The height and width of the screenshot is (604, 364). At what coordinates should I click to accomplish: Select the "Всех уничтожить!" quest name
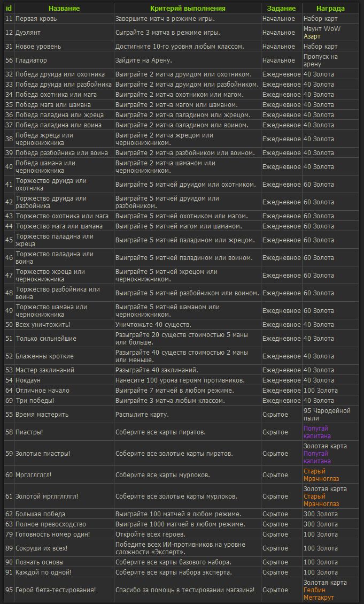(43, 324)
